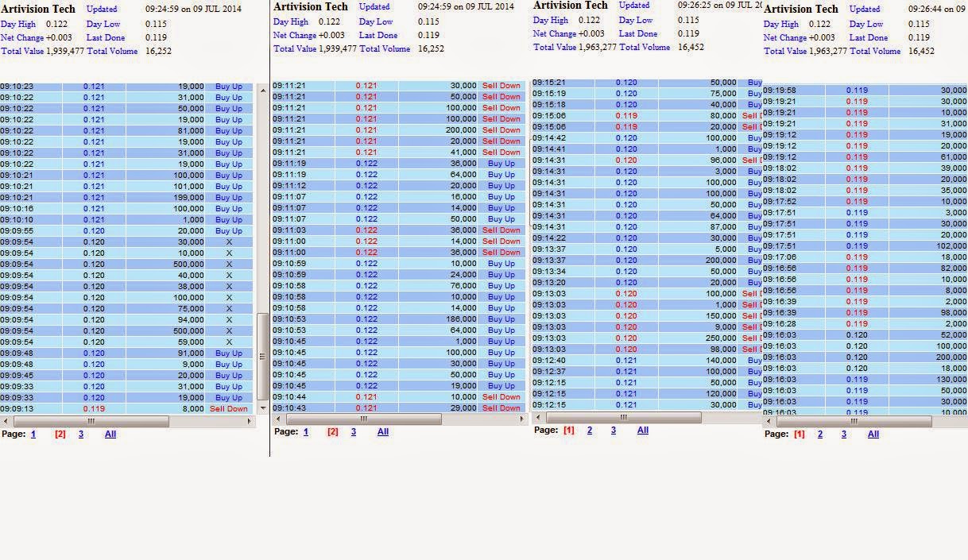The height and width of the screenshot is (560, 968).
Task: Select the 41,000 Sell Down trade row
Action: pos(399,153)
